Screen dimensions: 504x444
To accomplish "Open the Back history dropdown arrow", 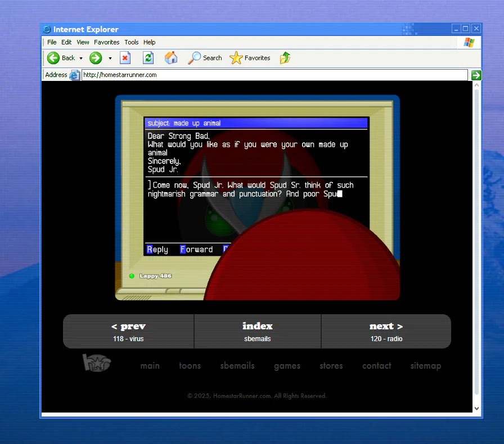I will [x=81, y=58].
